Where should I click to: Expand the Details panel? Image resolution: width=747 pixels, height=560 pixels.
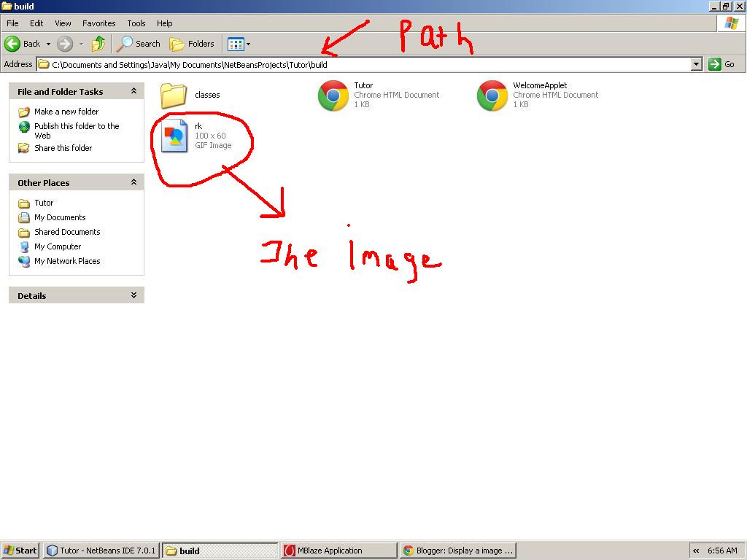point(133,295)
